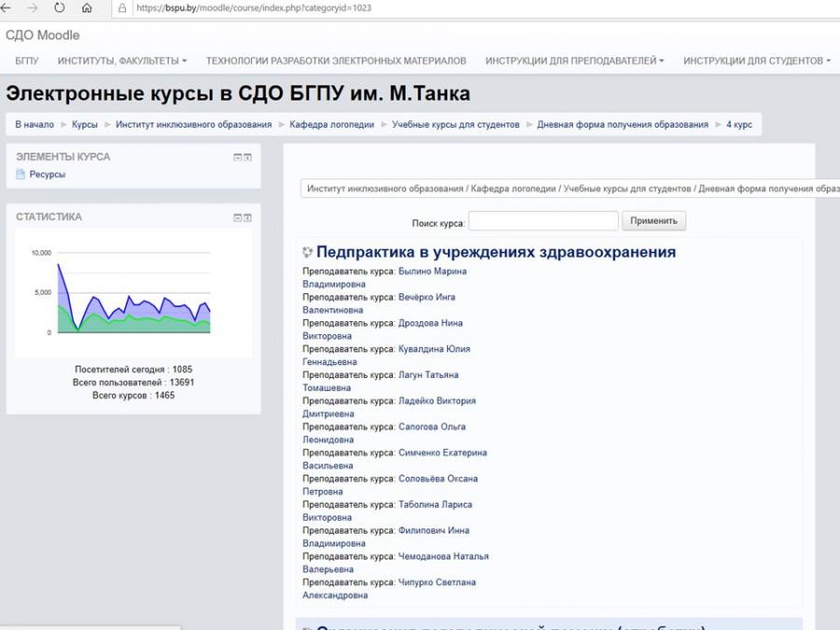Select БГПУ menu item
This screenshot has height=630, width=840.
pyautogui.click(x=27, y=61)
